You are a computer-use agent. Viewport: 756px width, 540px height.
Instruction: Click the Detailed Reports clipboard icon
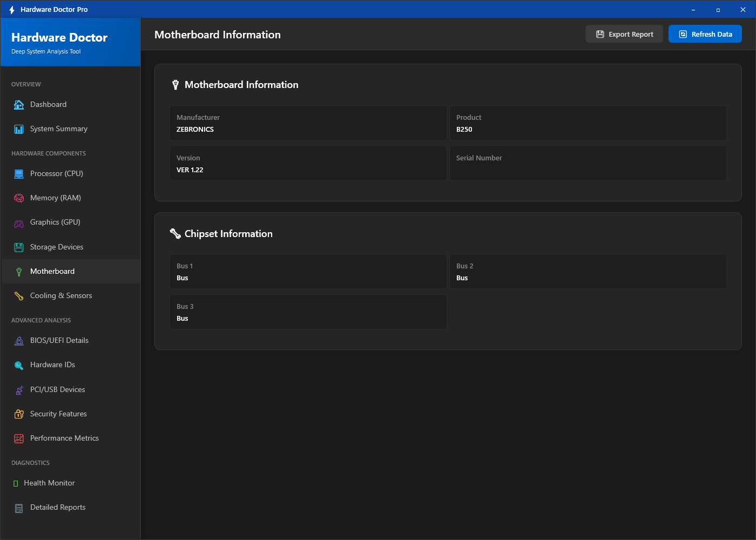19,508
